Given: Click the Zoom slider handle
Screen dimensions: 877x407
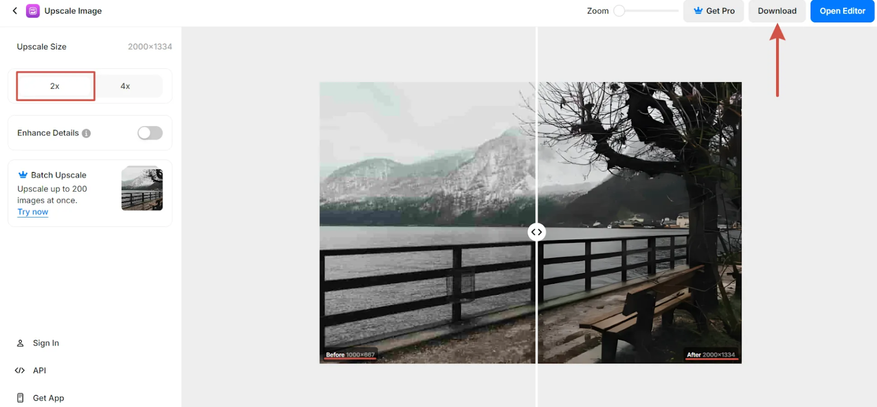Looking at the screenshot, I should [619, 11].
